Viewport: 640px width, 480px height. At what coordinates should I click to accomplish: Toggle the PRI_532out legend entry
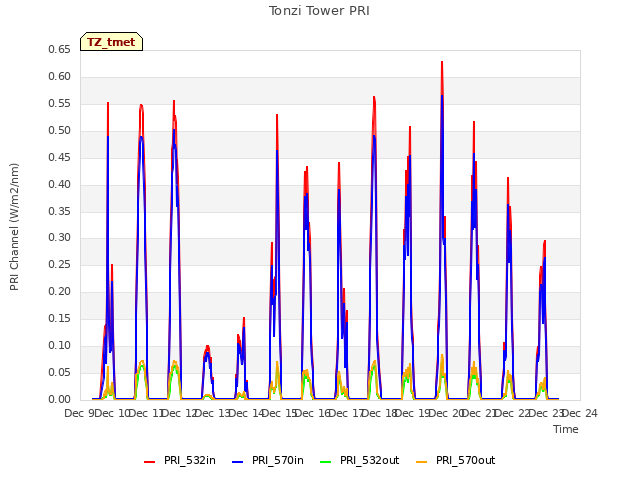(x=359, y=460)
